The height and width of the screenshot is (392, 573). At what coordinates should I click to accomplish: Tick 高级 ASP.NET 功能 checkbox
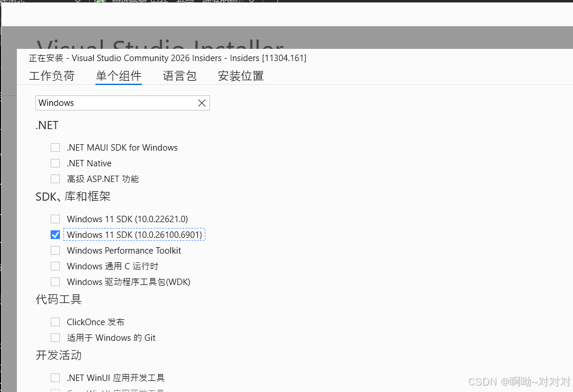point(55,179)
